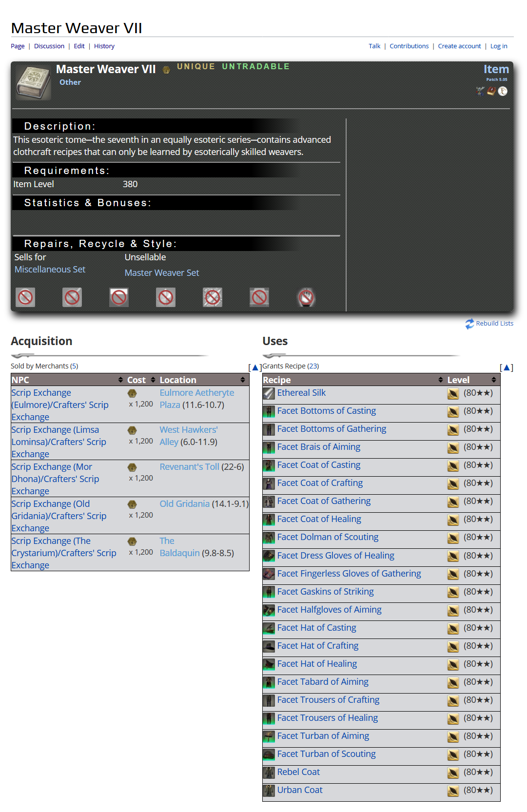Sort merchants table by Cost column
The image size is (527, 812).
pyautogui.click(x=153, y=380)
